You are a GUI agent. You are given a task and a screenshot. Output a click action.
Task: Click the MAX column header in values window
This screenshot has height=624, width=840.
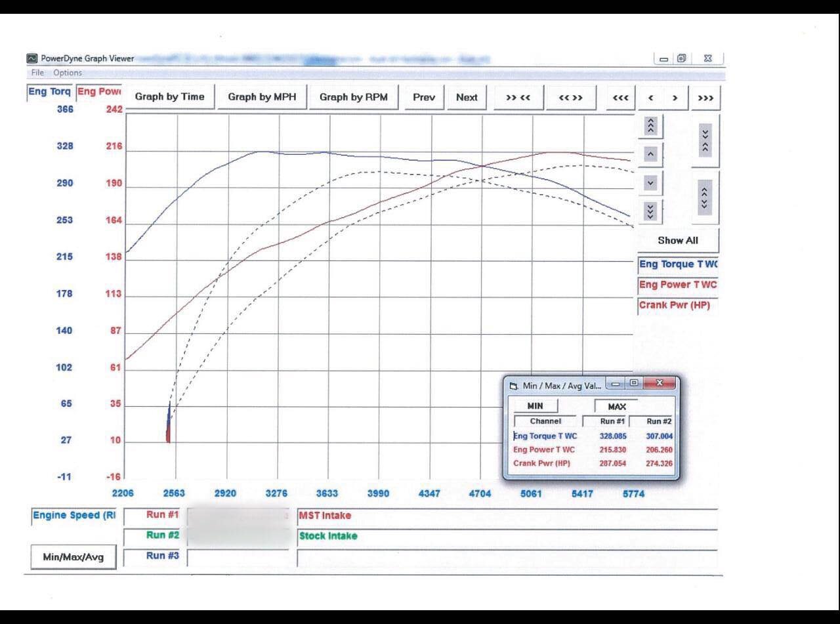(616, 406)
